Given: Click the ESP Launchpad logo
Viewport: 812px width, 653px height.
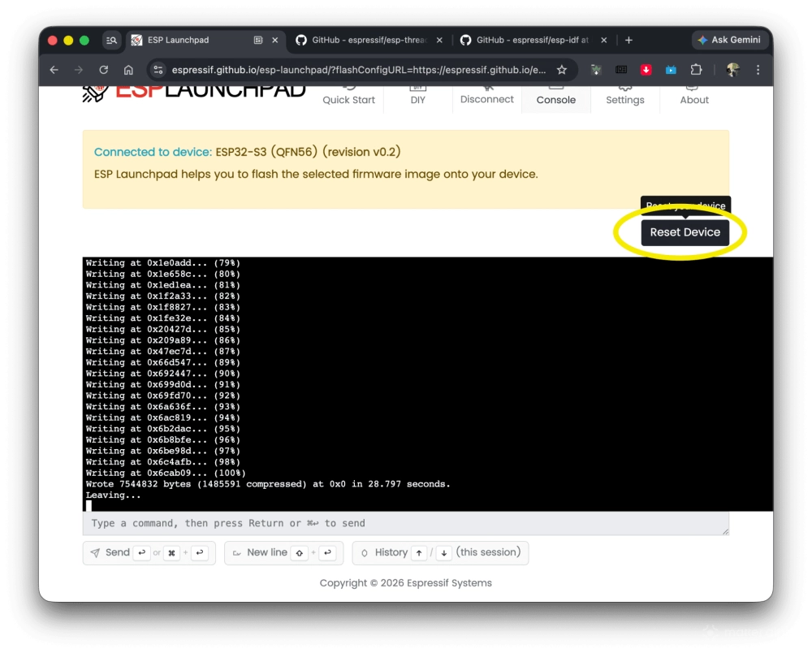Looking at the screenshot, I should tap(194, 93).
